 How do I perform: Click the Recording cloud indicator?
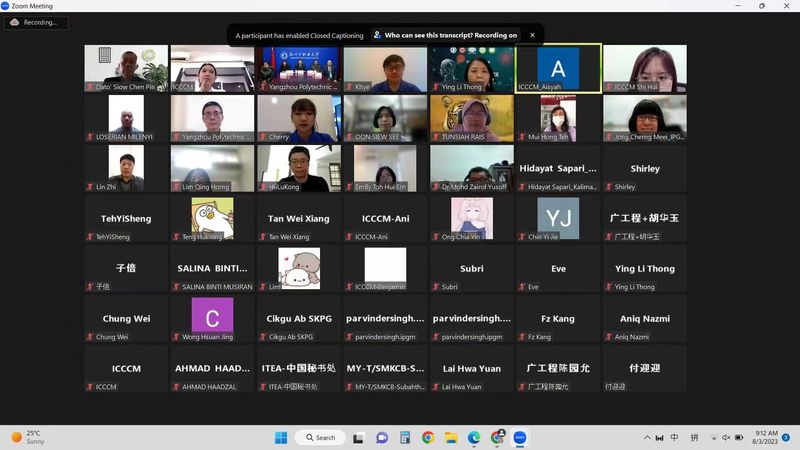click(x=35, y=22)
